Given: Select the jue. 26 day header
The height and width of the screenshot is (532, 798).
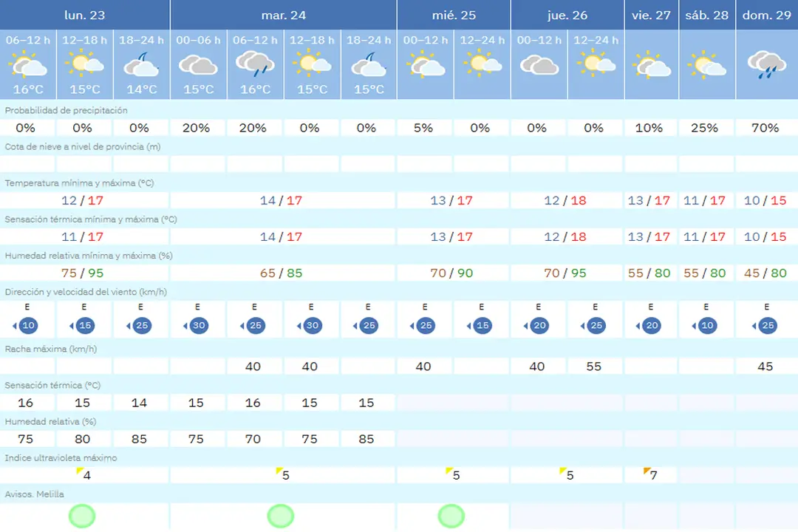Looking at the screenshot, I should 567,15.
